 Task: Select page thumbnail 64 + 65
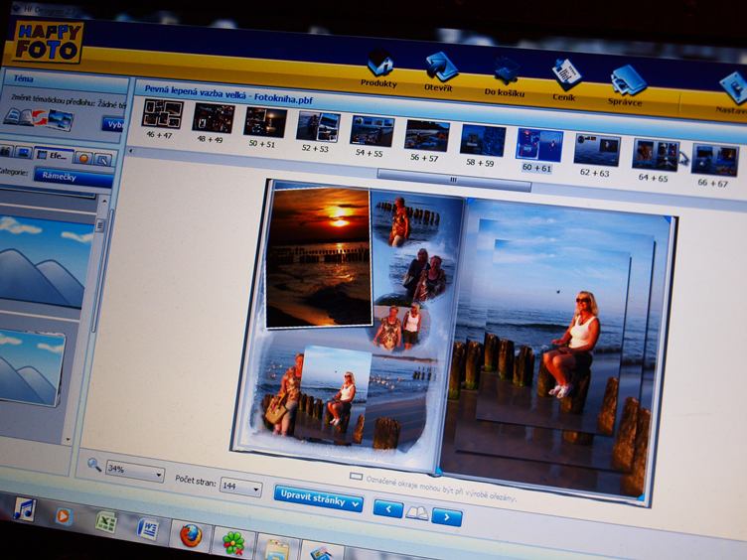tap(655, 155)
